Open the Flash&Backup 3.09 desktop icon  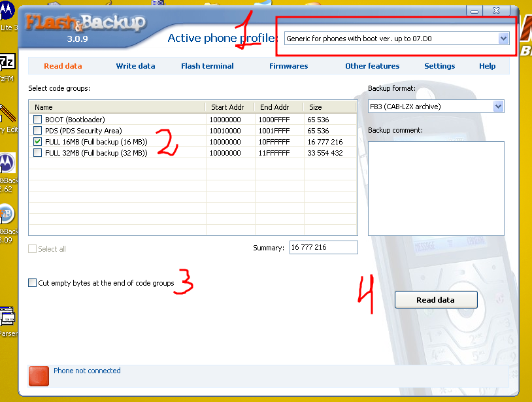(7, 214)
